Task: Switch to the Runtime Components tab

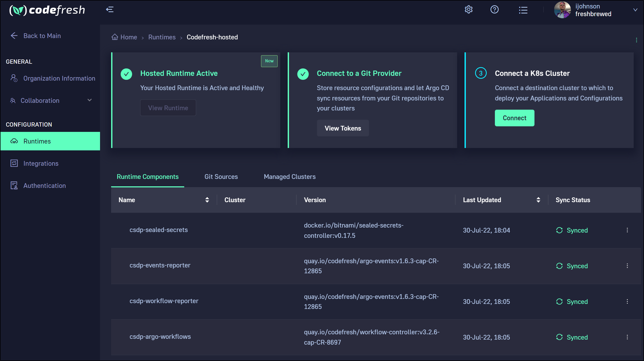Action: pyautogui.click(x=148, y=177)
